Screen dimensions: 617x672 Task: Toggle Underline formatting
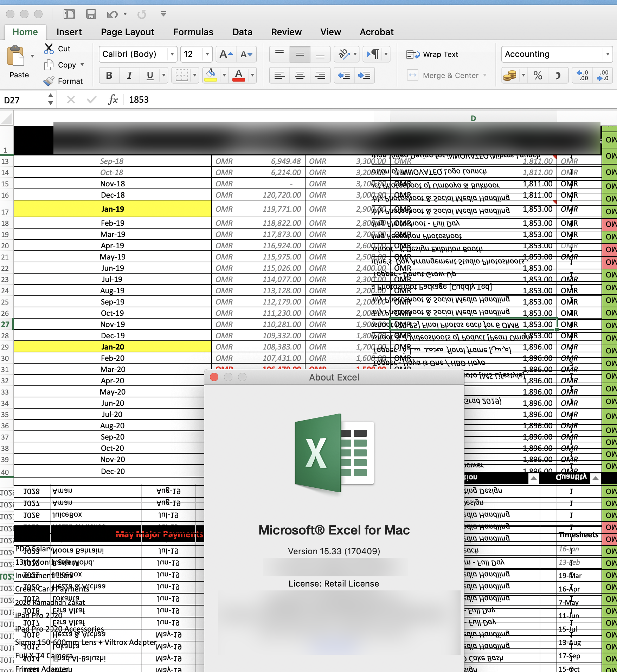[x=150, y=75]
